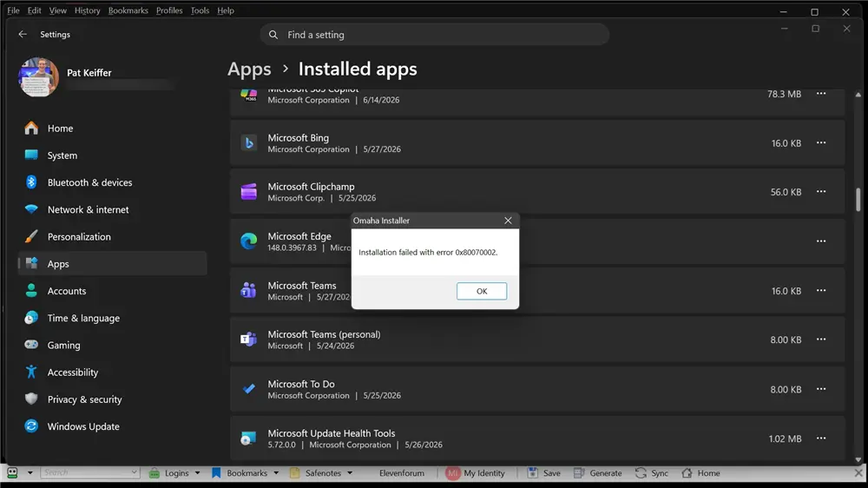Screen dimensions: 868x488
Task: Click the RoboForm toolbar Search field
Action: pos(89,472)
